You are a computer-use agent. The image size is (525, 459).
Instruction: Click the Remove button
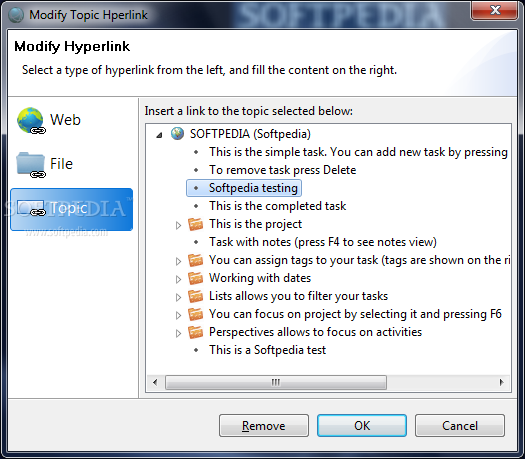pyautogui.click(x=264, y=426)
